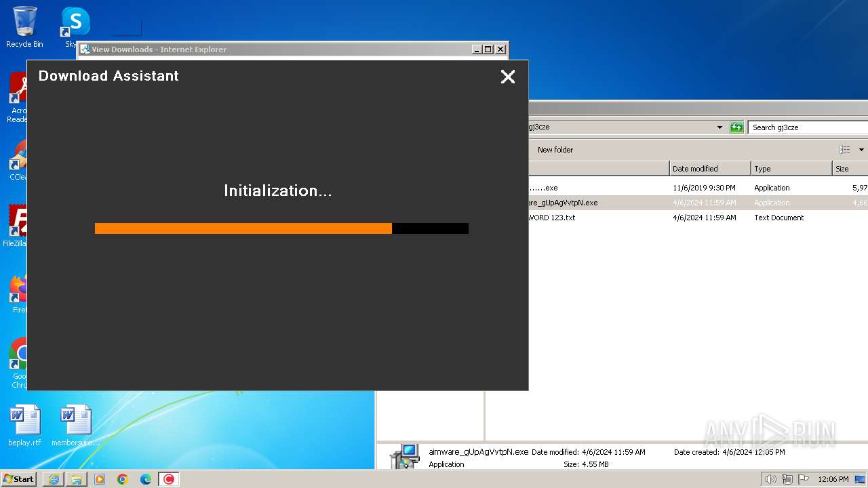This screenshot has width=868, height=488.
Task: Click the Show desktop button in the tray
Action: 860,479
